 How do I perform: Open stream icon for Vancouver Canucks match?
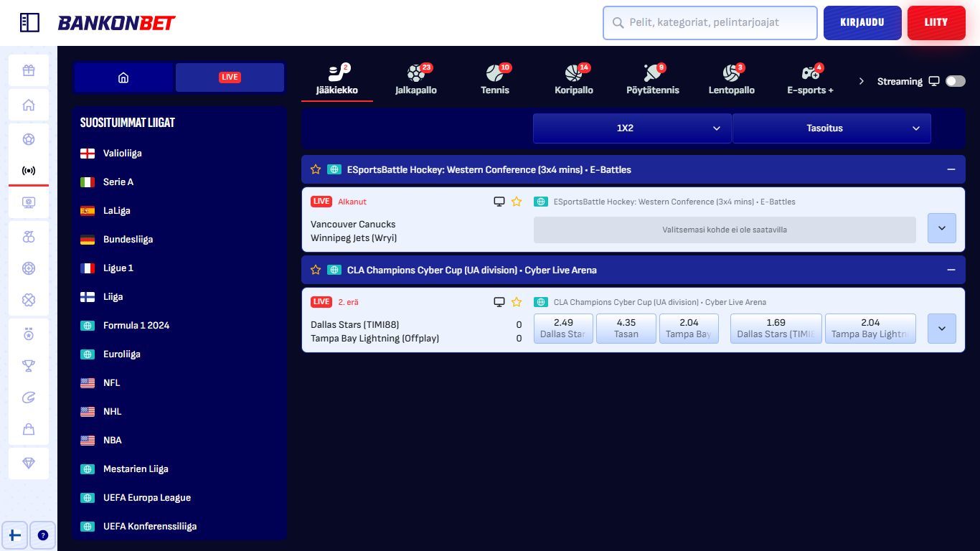(x=499, y=202)
